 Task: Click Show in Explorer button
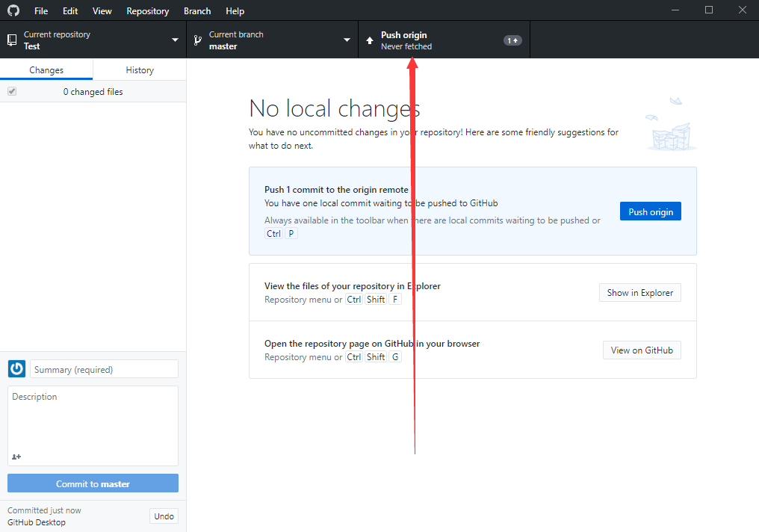coord(640,292)
